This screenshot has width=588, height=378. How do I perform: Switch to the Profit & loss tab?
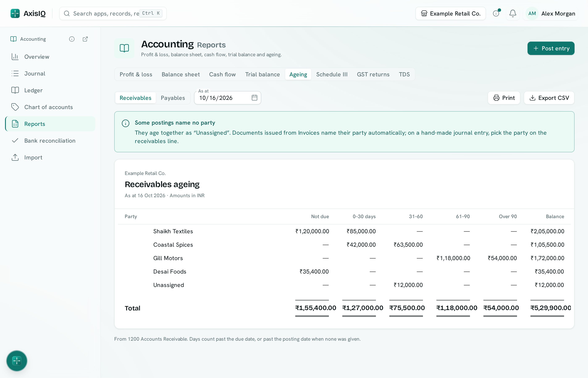(x=136, y=74)
